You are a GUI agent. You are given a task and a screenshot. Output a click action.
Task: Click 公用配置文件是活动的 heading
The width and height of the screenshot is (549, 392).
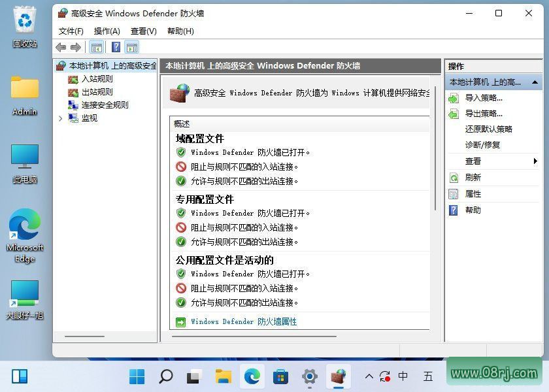[x=224, y=261]
